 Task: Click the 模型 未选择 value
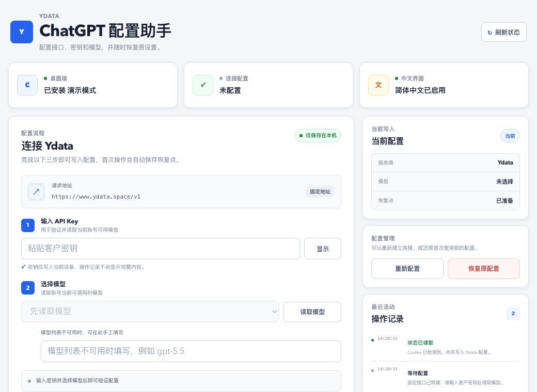pos(504,182)
